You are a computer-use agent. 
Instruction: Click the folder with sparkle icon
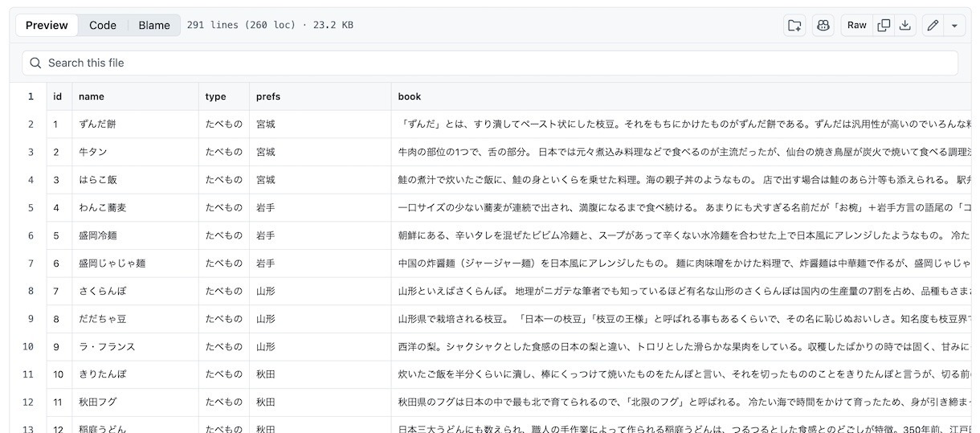794,25
